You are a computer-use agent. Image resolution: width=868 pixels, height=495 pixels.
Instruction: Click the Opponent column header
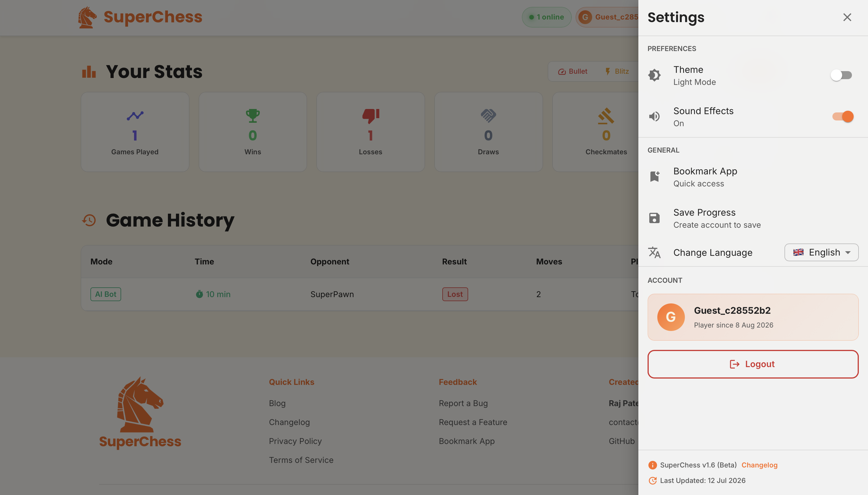330,262
